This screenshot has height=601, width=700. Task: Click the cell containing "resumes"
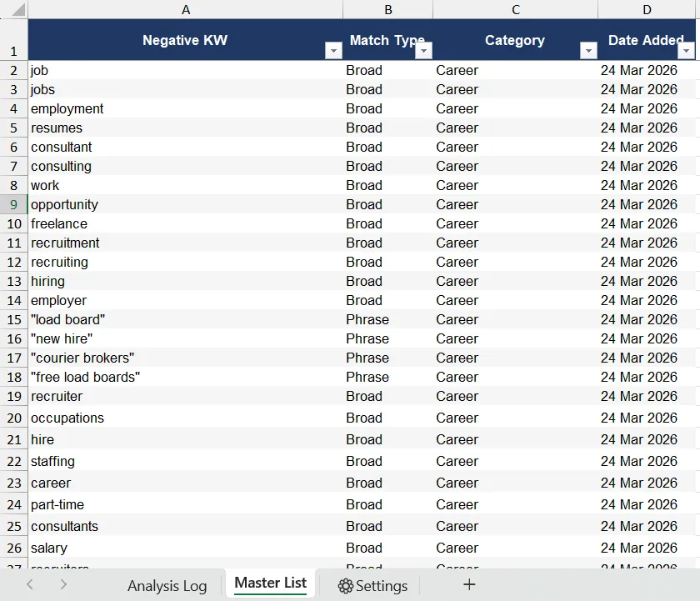tap(186, 128)
